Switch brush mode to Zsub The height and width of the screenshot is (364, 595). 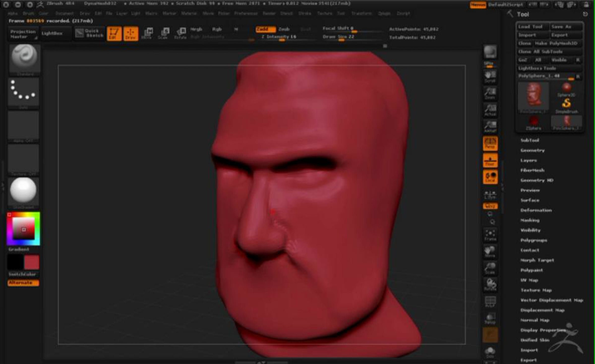(x=284, y=29)
